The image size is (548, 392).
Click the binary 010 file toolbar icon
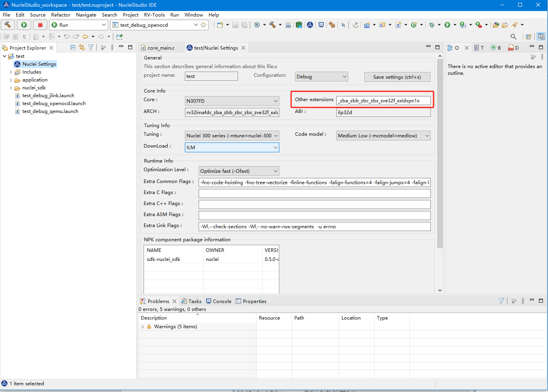288,25
